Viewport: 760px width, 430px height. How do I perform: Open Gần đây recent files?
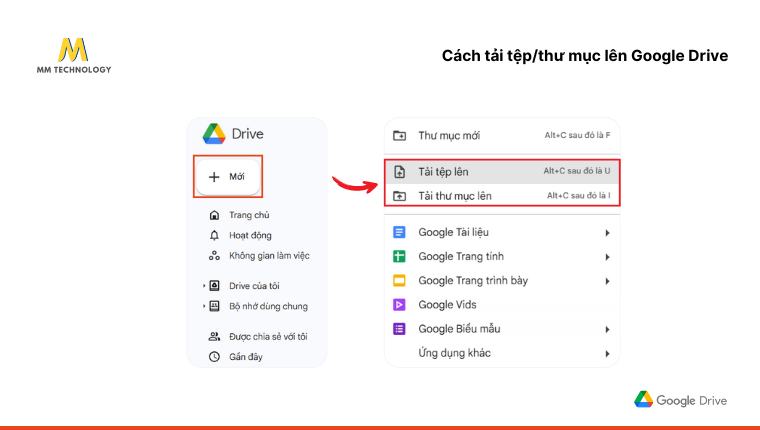pos(246,357)
